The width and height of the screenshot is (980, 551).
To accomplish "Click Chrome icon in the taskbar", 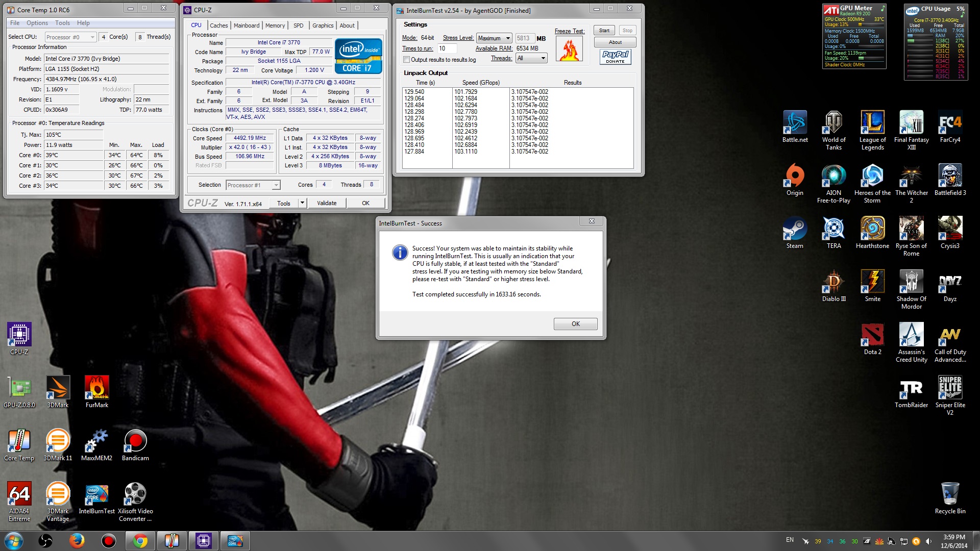I will pos(140,541).
